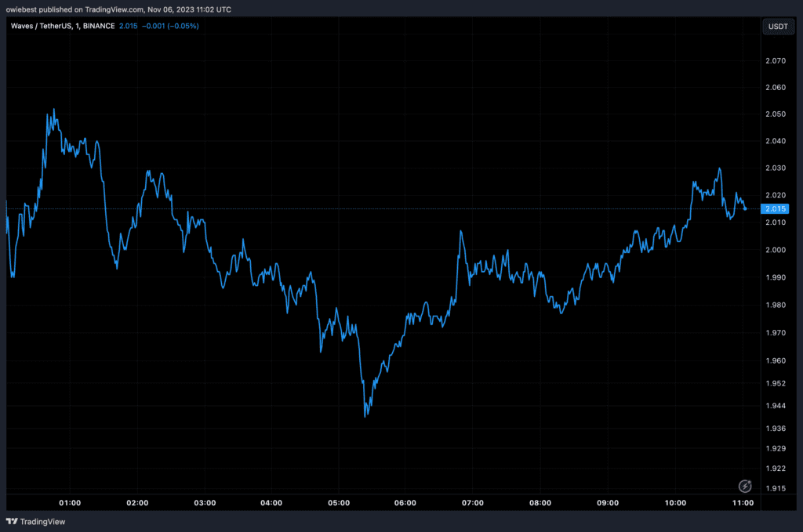Screen dimensions: 803x532
Task: Click the 03:00 time axis label
Action: click(x=205, y=502)
